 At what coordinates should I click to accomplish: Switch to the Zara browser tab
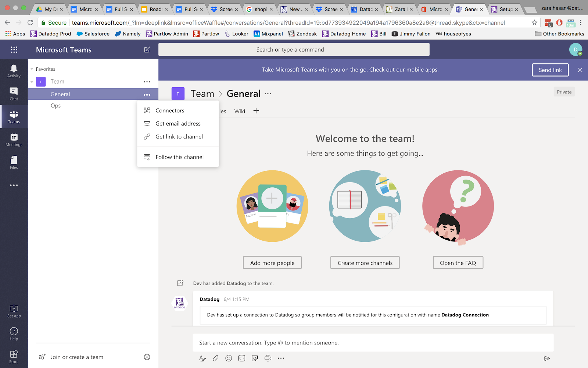(399, 9)
